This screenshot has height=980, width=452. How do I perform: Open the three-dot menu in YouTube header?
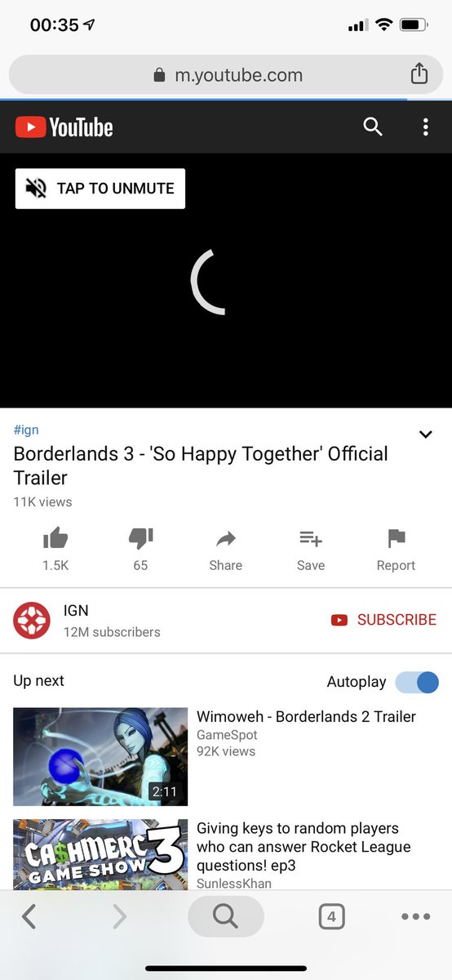click(425, 127)
